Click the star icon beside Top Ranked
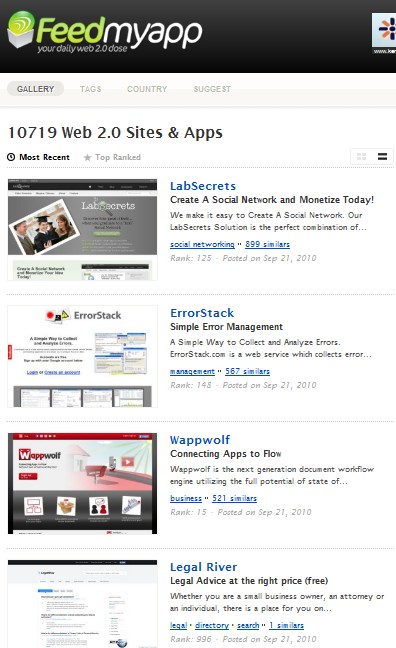 click(87, 157)
